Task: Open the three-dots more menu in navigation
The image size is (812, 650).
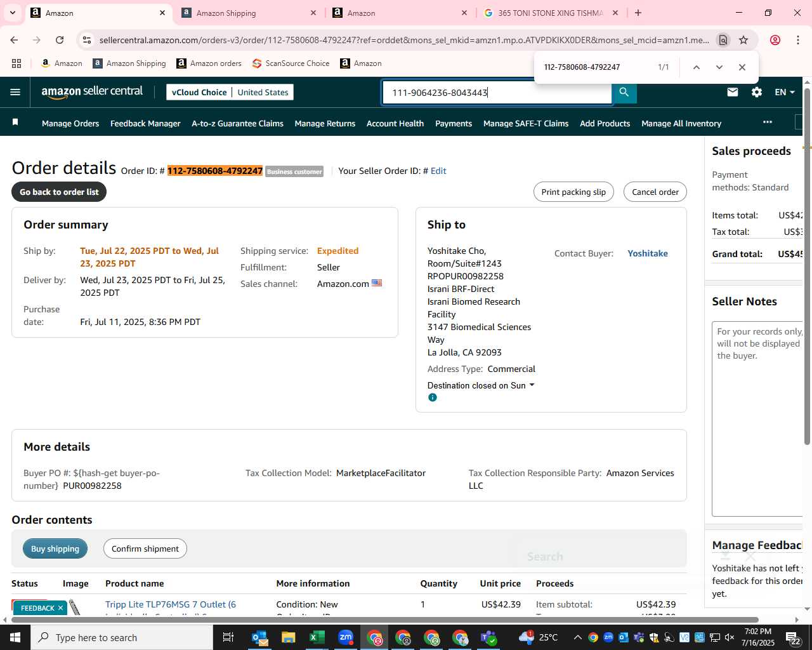Action: (768, 122)
